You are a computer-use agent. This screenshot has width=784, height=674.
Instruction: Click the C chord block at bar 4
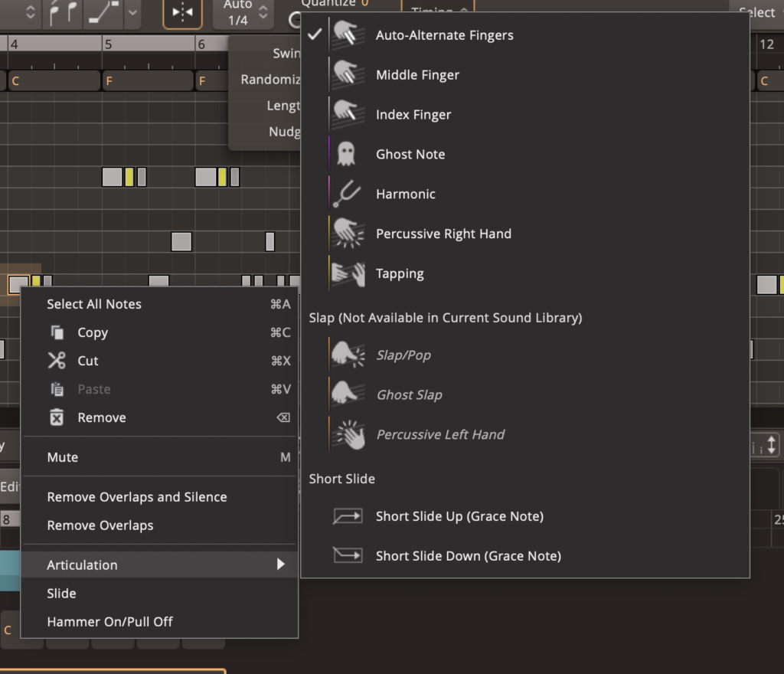[x=54, y=80]
